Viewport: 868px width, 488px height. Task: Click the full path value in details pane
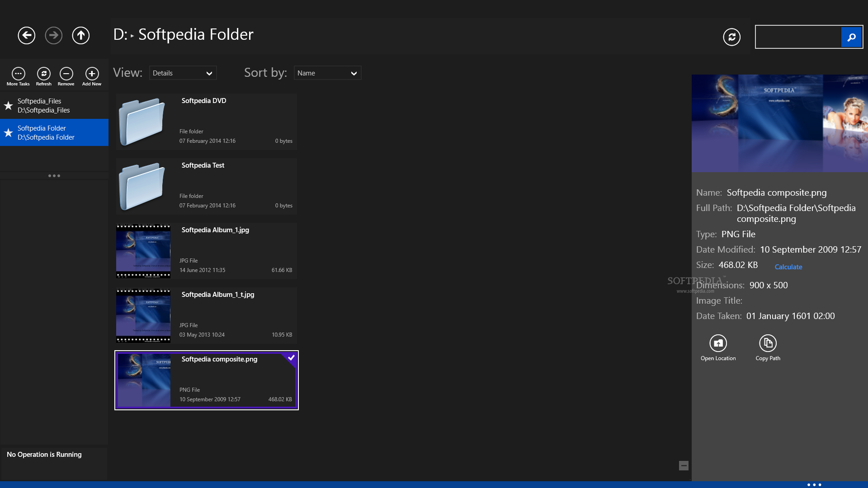click(x=796, y=213)
